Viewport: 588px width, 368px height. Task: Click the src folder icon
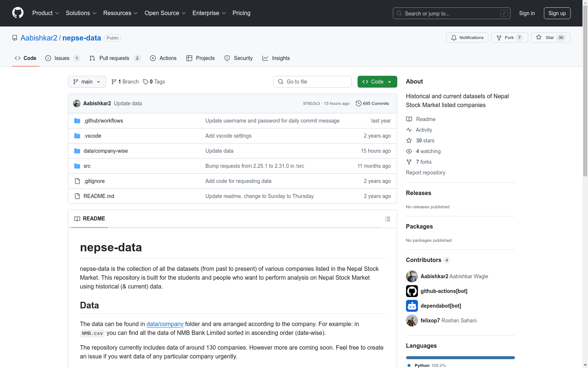(x=77, y=166)
